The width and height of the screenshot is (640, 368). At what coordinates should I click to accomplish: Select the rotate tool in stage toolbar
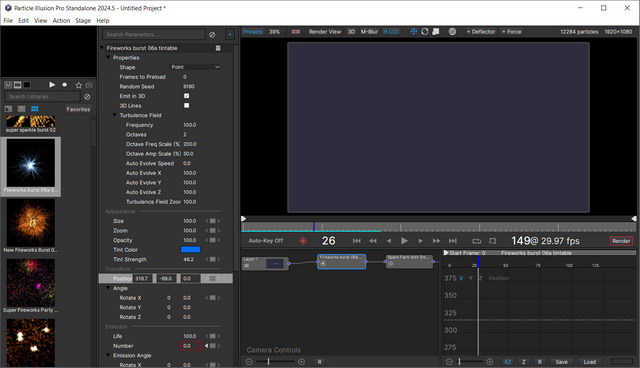point(425,31)
